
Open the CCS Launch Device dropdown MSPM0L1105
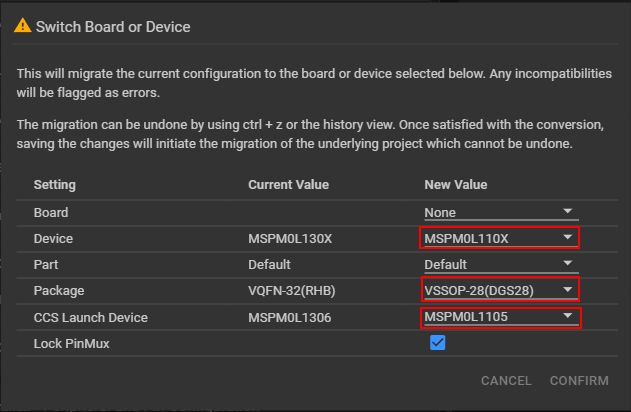click(499, 317)
